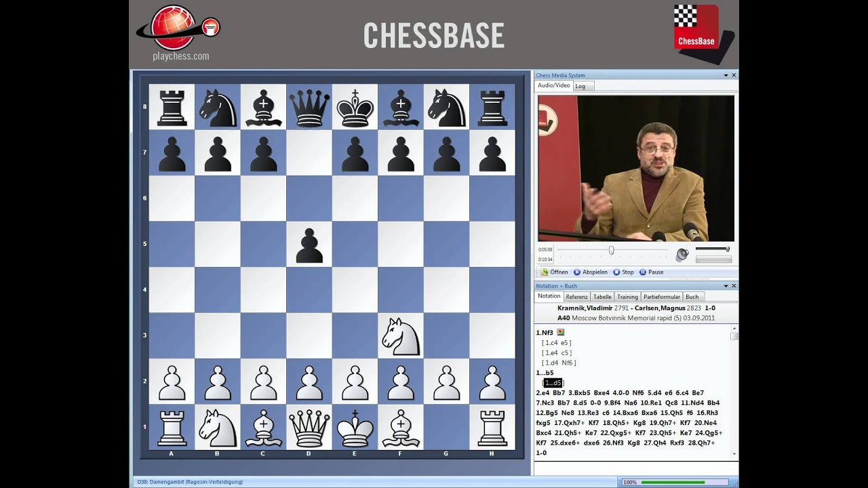Click move 28.Qh7+ in the notation
Image resolution: width=868 pixels, height=488 pixels.
click(x=701, y=443)
